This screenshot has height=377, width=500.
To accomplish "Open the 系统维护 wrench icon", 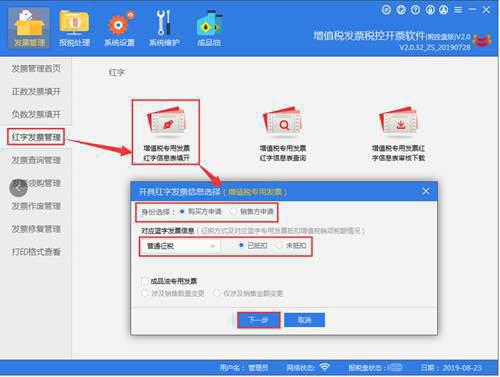I will (x=164, y=28).
